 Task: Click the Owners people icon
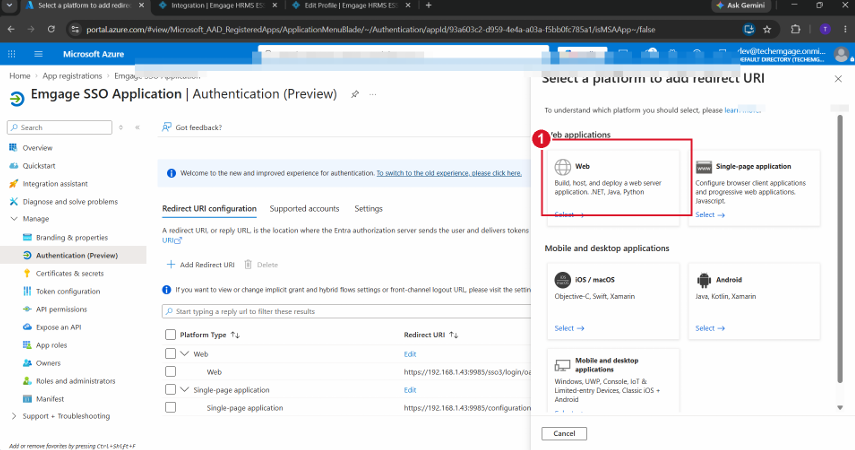(27, 363)
